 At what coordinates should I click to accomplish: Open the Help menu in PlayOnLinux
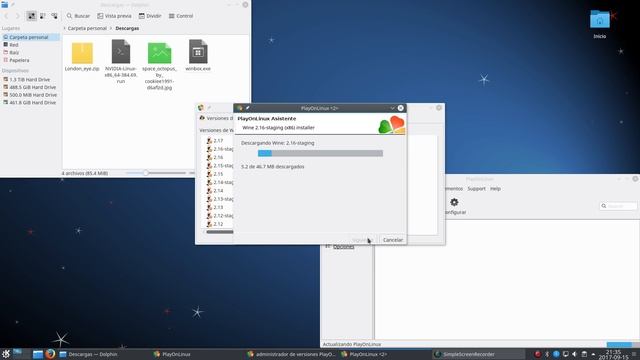pos(495,189)
